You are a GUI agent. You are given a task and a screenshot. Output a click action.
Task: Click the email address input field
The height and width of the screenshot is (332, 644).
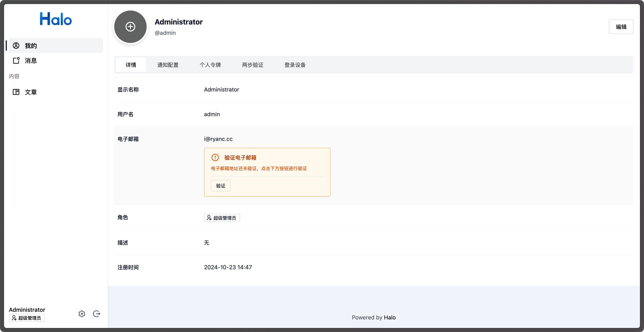pos(219,139)
